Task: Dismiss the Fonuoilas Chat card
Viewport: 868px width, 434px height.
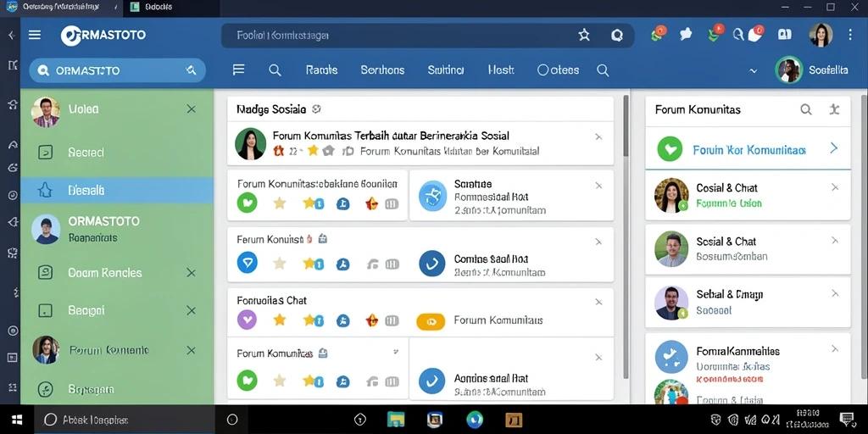Action: (598, 303)
